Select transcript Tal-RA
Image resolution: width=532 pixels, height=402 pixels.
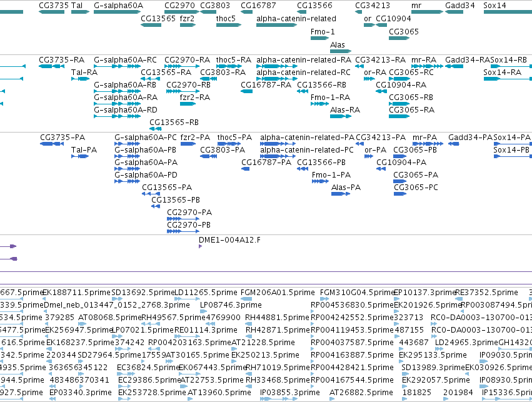pos(84,73)
